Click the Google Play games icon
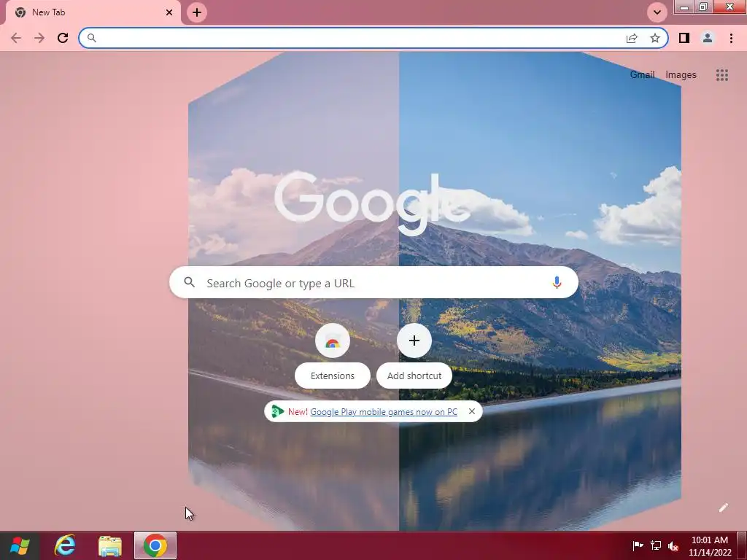The image size is (747, 560). pyautogui.click(x=277, y=411)
